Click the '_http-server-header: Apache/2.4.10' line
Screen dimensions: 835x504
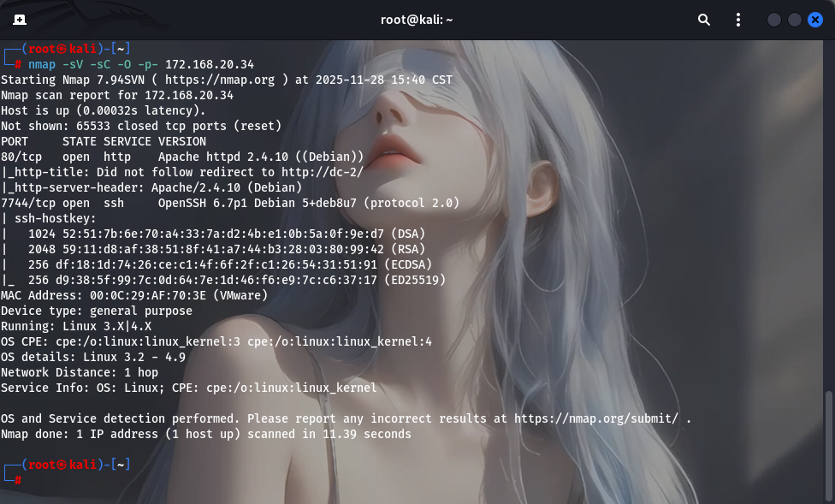[151, 187]
